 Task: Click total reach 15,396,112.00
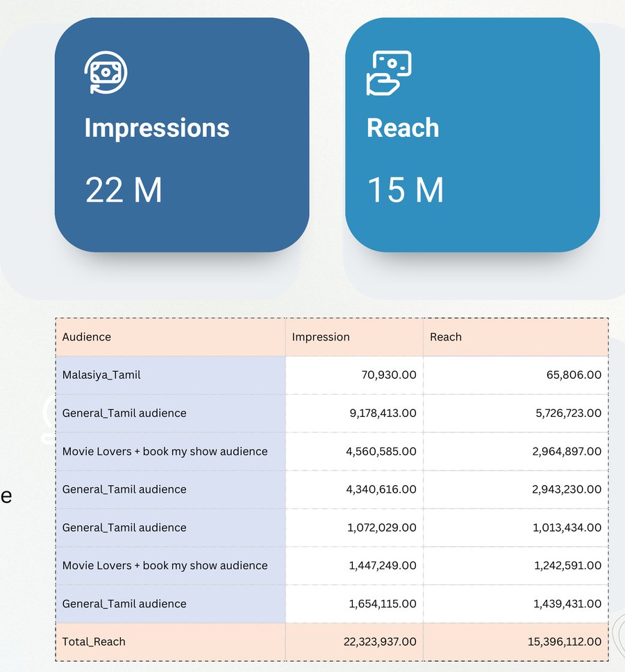[565, 641]
